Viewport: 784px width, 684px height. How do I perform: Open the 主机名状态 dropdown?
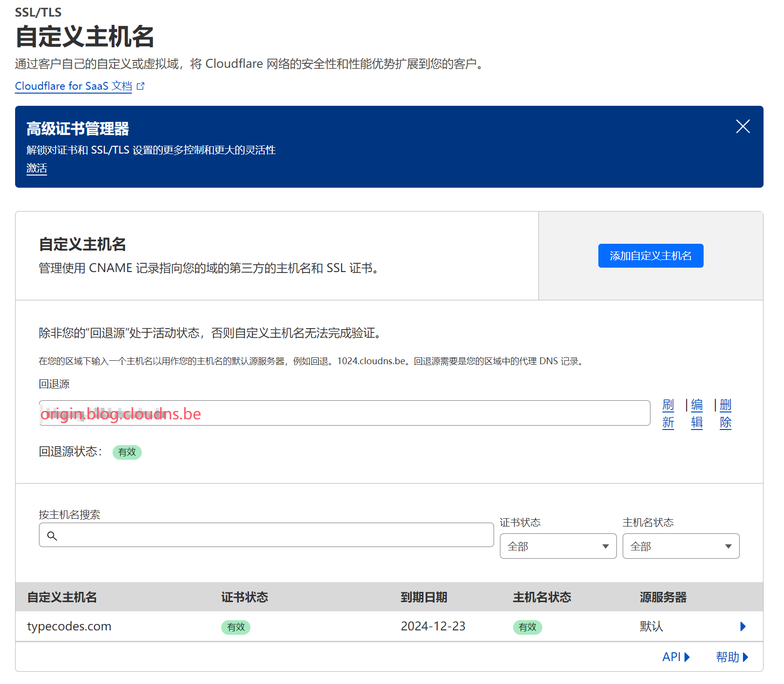pos(681,546)
